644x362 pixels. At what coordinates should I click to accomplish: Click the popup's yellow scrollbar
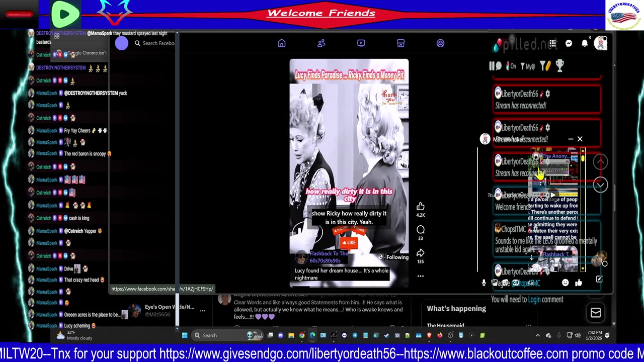click(x=583, y=209)
